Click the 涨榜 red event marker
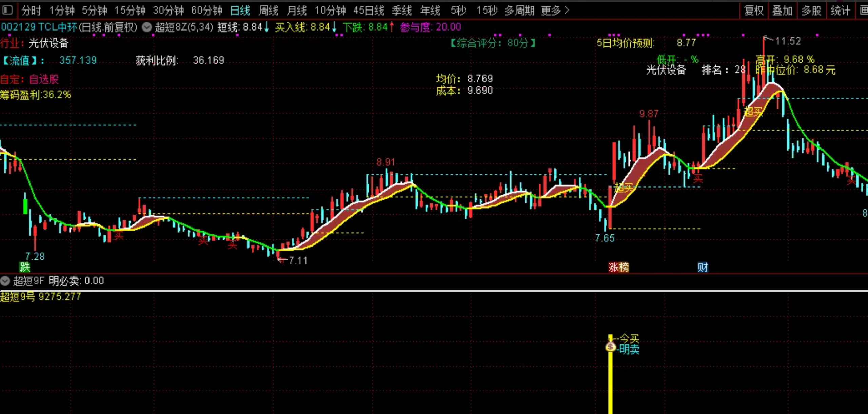This screenshot has height=414, width=868. coord(618,267)
